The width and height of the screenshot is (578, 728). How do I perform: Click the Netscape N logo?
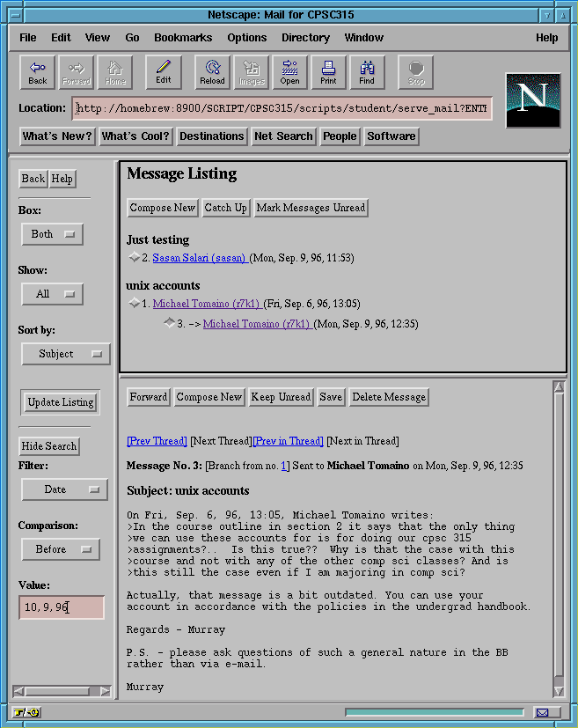point(533,100)
